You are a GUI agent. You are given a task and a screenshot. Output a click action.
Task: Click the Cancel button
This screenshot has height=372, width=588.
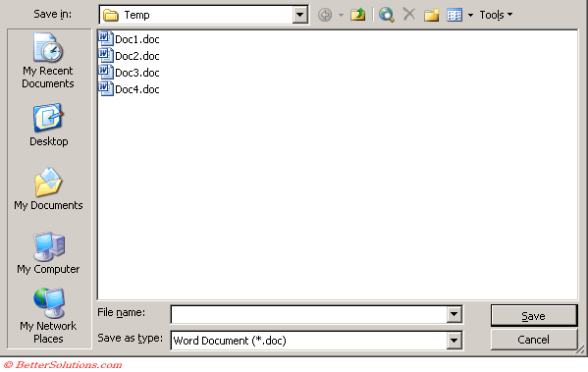click(x=534, y=340)
